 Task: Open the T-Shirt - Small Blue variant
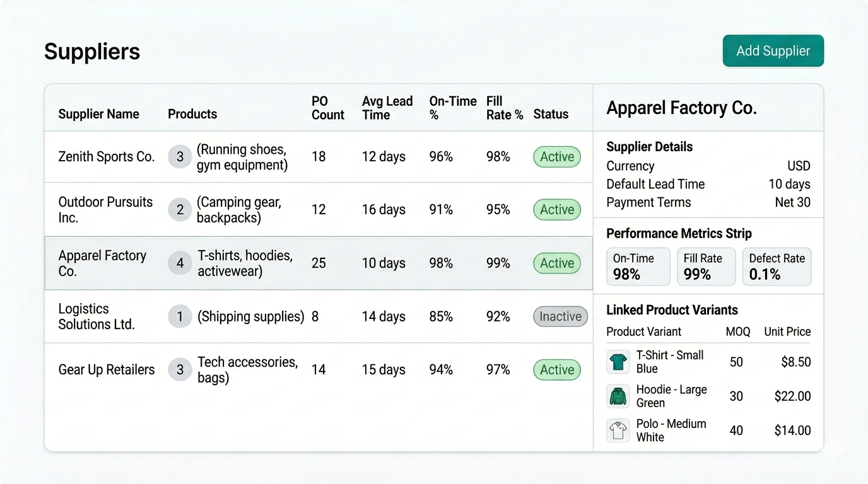(669, 362)
